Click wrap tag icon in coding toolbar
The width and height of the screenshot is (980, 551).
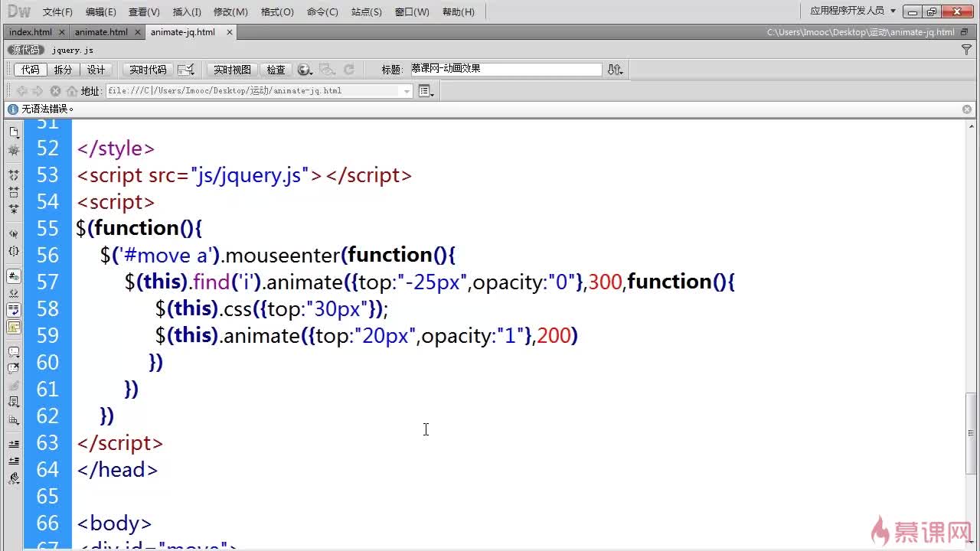pos(14,385)
